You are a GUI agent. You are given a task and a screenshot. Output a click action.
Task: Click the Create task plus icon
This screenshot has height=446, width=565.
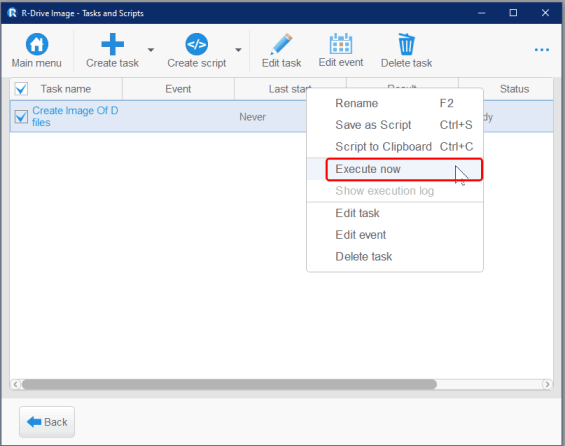pos(112,44)
